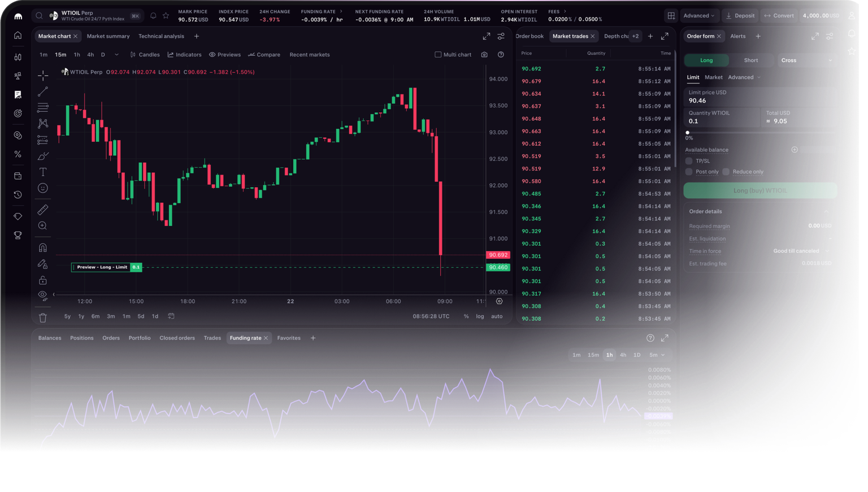Switch the order side to Short

coord(751,60)
